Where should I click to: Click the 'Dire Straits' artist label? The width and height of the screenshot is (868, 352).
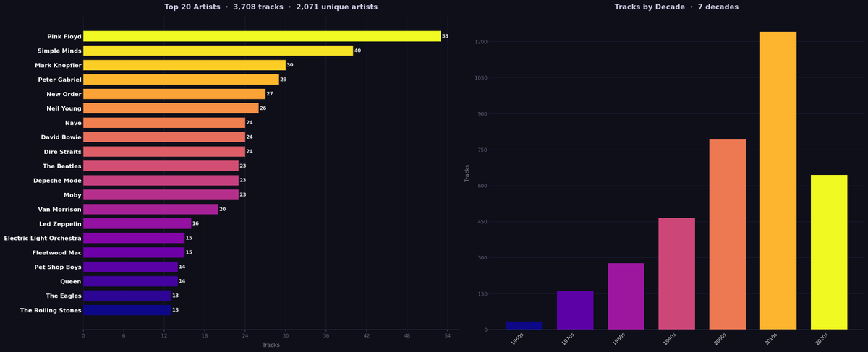[62, 152]
